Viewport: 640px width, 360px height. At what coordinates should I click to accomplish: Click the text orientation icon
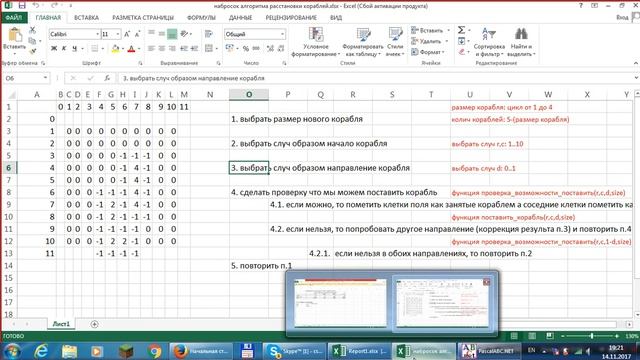tap(184, 34)
